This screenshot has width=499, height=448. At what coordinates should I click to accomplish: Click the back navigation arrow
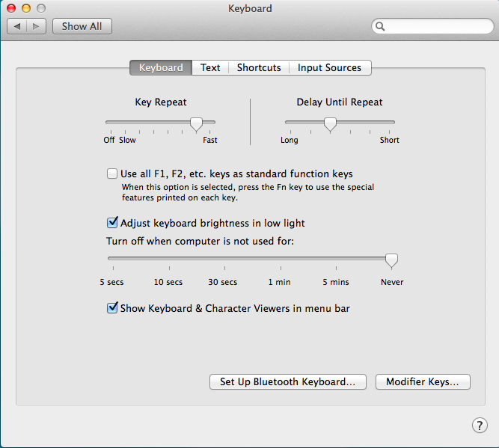pyautogui.click(x=17, y=26)
